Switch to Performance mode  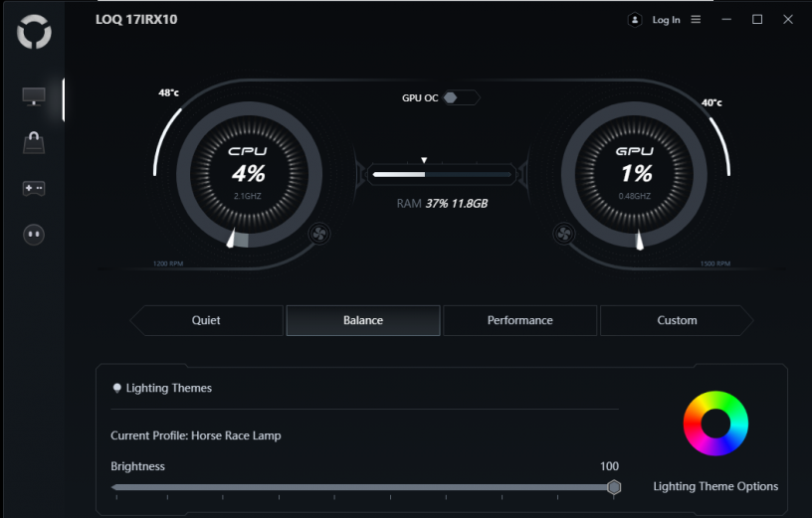tap(519, 320)
